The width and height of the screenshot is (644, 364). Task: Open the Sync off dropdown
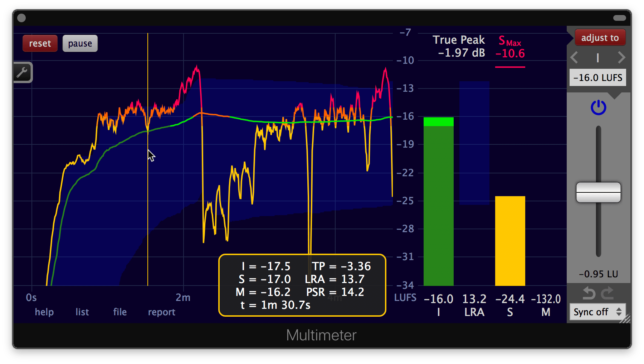597,312
